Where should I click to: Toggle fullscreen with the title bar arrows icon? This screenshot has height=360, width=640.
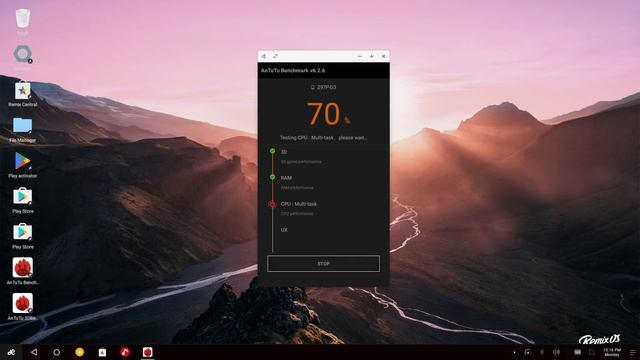(276, 56)
